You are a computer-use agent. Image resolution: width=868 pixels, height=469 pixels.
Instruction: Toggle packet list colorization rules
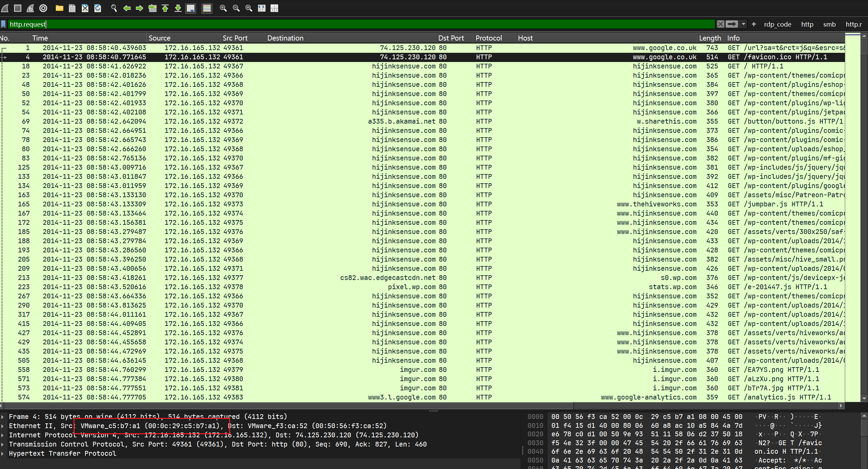tap(207, 8)
